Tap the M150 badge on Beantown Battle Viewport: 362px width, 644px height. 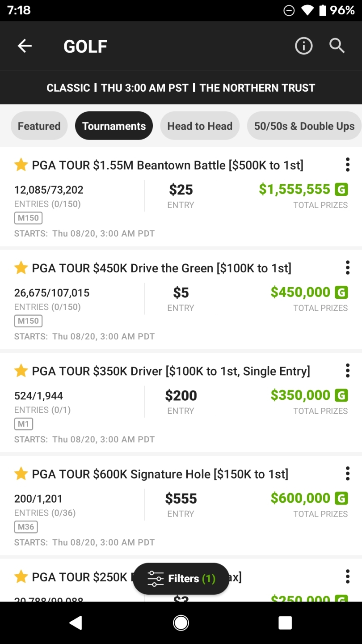[28, 218]
